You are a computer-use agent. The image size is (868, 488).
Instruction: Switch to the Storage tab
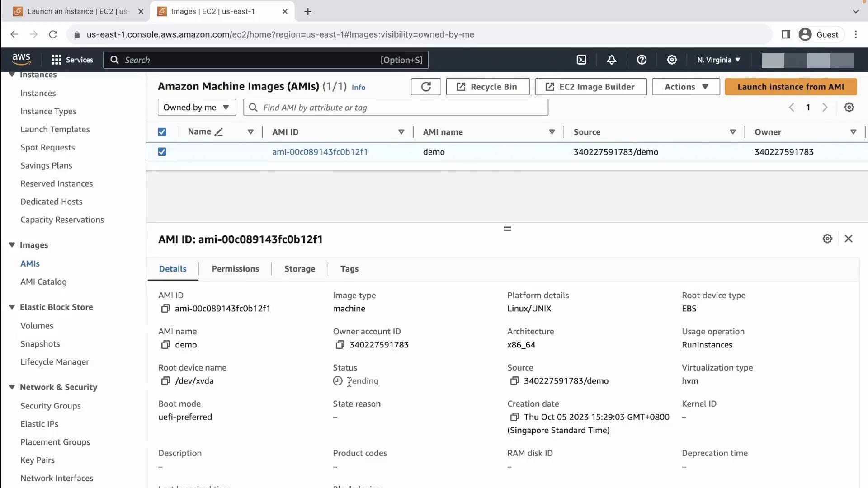[x=299, y=269]
